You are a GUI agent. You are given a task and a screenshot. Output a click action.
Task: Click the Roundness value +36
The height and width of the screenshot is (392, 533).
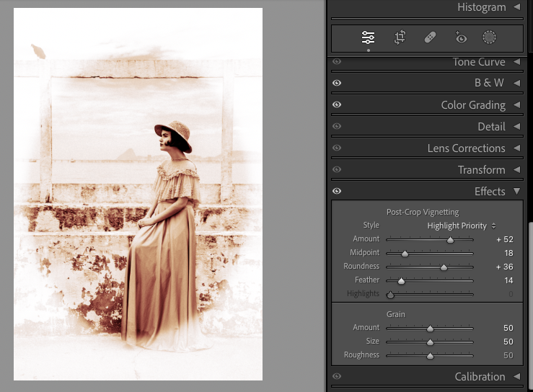click(x=504, y=267)
